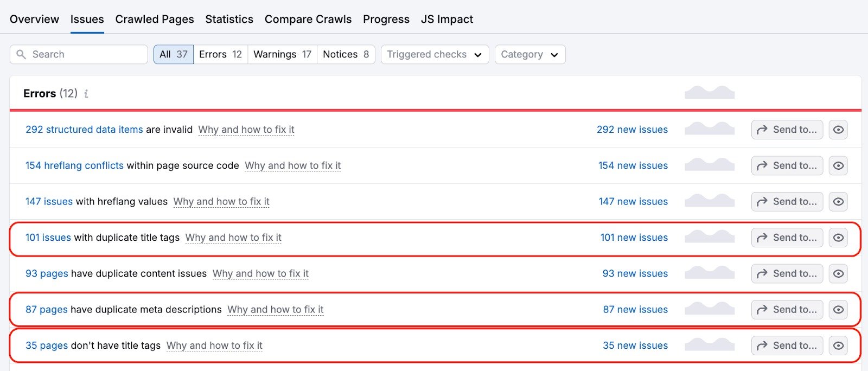Click into the Search input field
Viewport: 868px width, 371px height.
[x=87, y=54]
